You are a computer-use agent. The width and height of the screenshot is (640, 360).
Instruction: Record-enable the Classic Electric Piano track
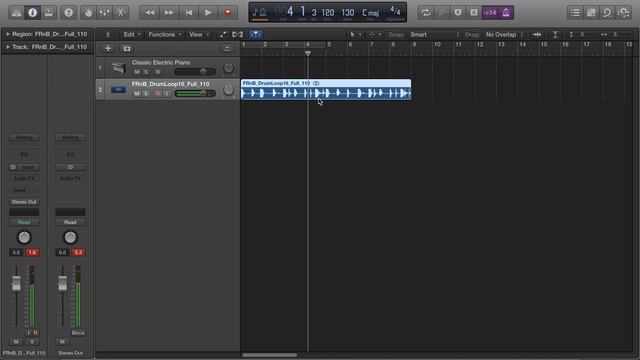coord(158,72)
